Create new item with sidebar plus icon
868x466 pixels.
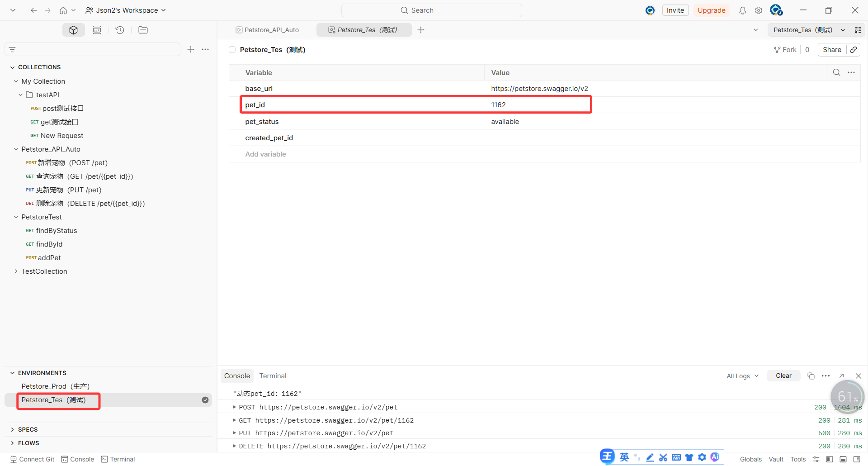pyautogui.click(x=191, y=49)
